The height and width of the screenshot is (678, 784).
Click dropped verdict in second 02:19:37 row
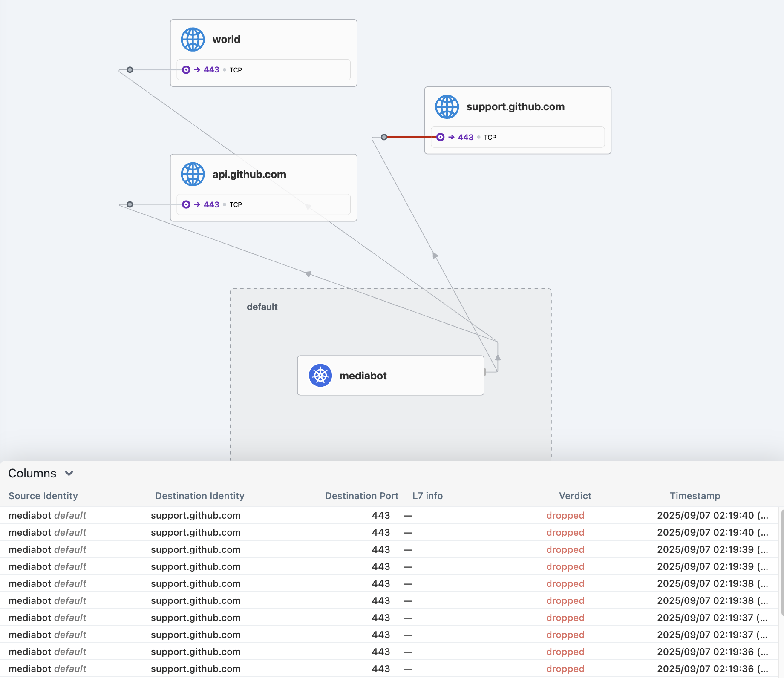pyautogui.click(x=565, y=635)
